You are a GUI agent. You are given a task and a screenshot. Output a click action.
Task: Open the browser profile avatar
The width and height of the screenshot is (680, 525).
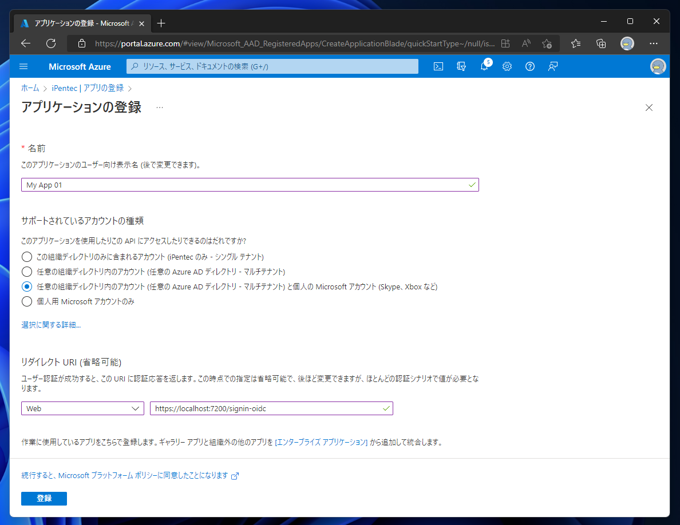[x=627, y=43]
